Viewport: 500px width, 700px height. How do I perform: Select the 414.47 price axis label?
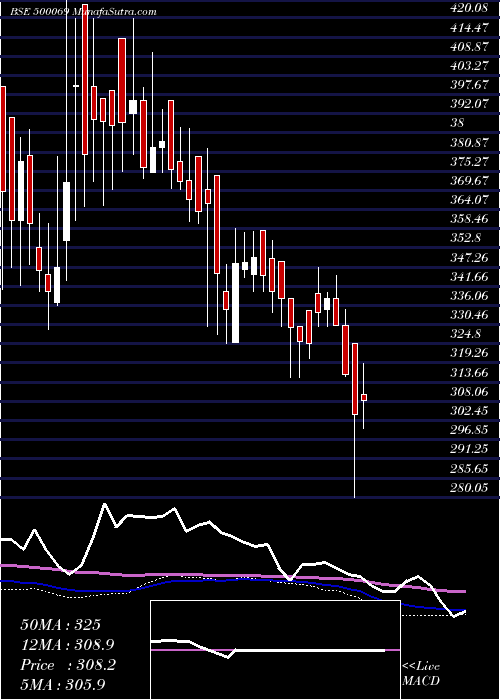pyautogui.click(x=469, y=28)
